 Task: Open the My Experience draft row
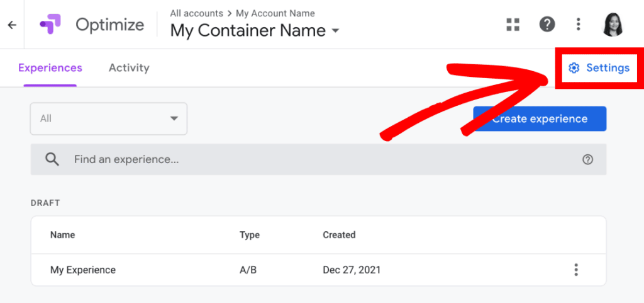click(x=318, y=270)
